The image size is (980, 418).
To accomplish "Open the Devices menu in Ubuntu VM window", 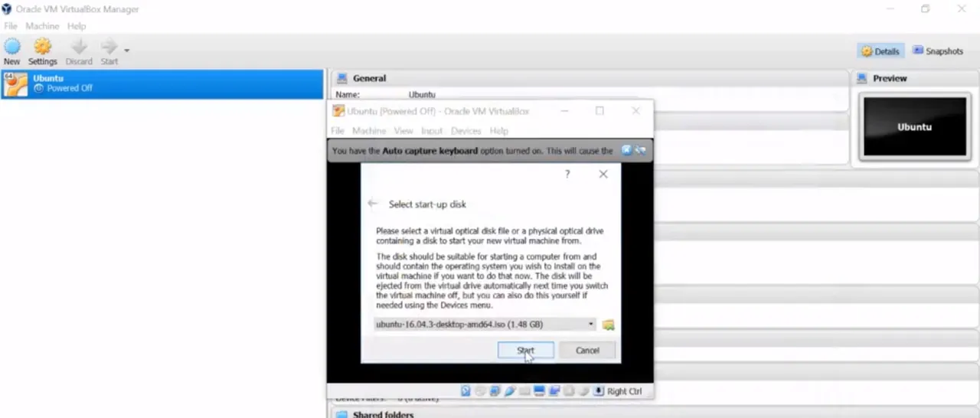I will 466,131.
